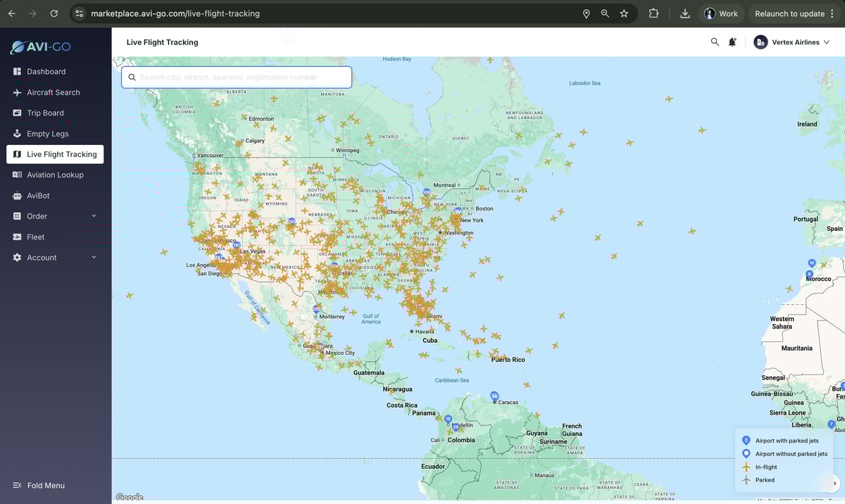Open the Vertex Airlines account dropdown

pyautogui.click(x=792, y=42)
